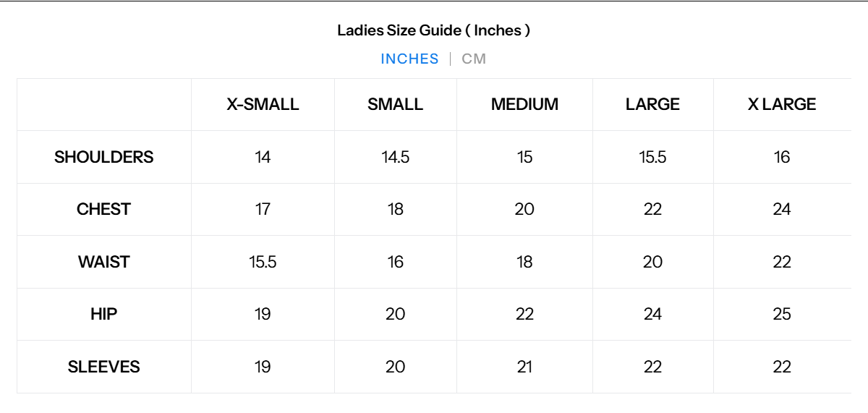Viewport: 868px width, 413px height.
Task: Select X LARGE hip value 25
Action: [781, 314]
